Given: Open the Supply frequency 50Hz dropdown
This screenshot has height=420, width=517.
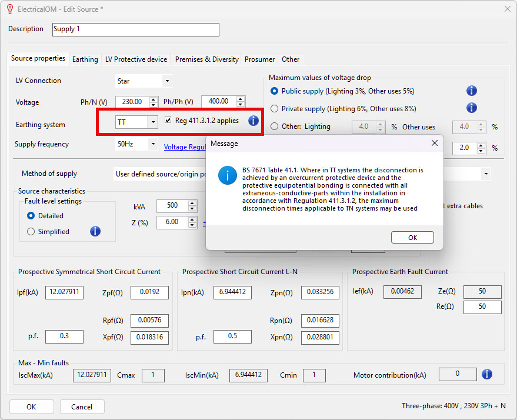Looking at the screenshot, I should pyautogui.click(x=152, y=144).
